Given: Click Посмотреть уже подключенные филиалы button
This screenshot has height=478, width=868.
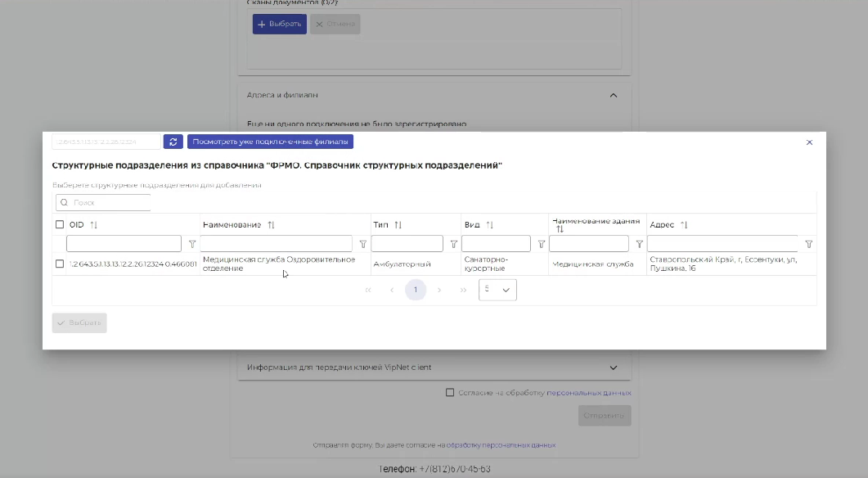Looking at the screenshot, I should click(270, 142).
